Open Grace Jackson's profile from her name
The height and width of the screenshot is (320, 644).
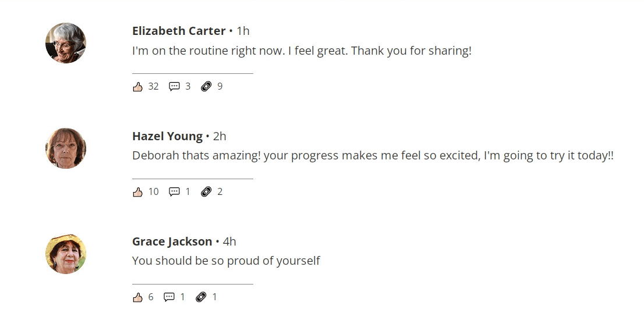pos(172,241)
